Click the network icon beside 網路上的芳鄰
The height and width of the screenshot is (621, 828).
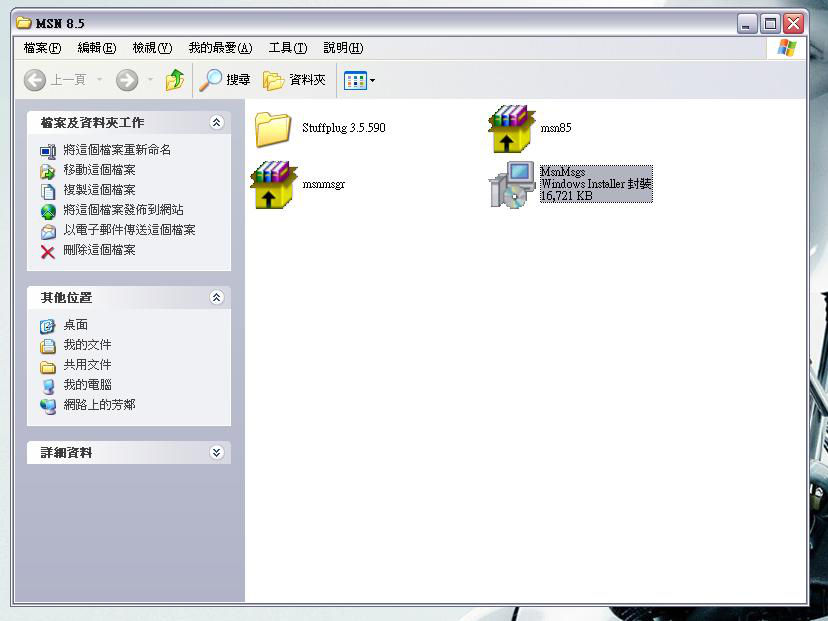48,407
